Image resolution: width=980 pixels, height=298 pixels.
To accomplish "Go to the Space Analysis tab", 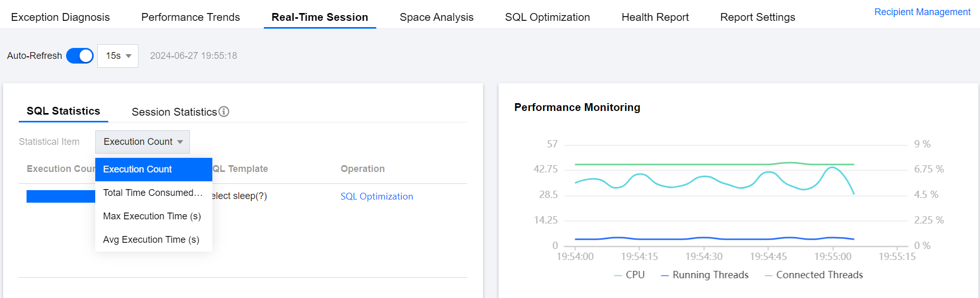I will coord(436,17).
